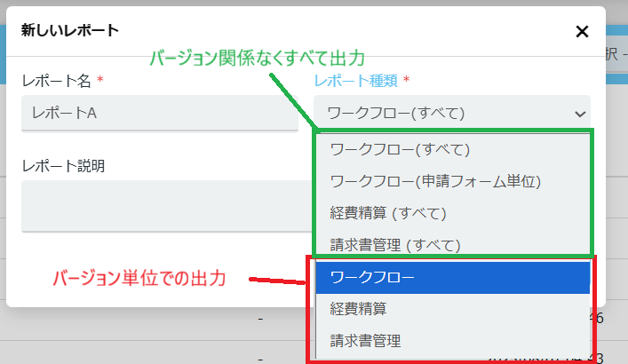Click the レポート説明 text area
628x364 pixels.
pos(160,205)
